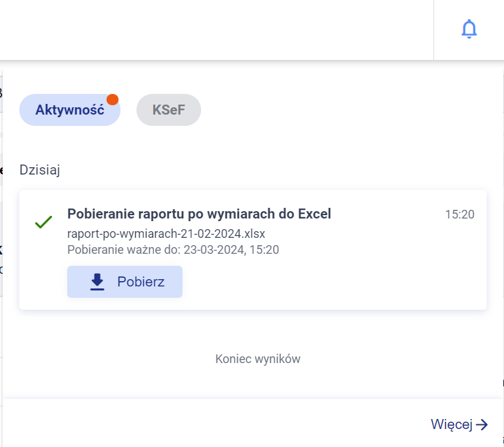Switch to the Aktywność tab
The image size is (504, 447).
click(70, 110)
